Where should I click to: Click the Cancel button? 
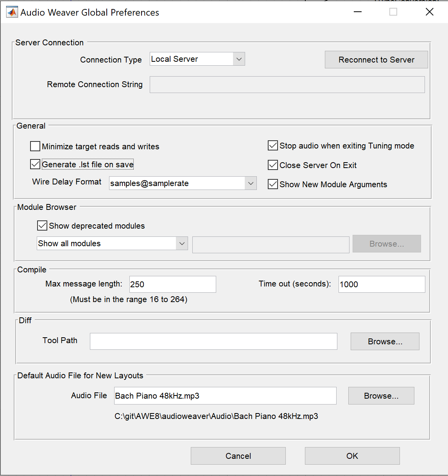pos(238,456)
